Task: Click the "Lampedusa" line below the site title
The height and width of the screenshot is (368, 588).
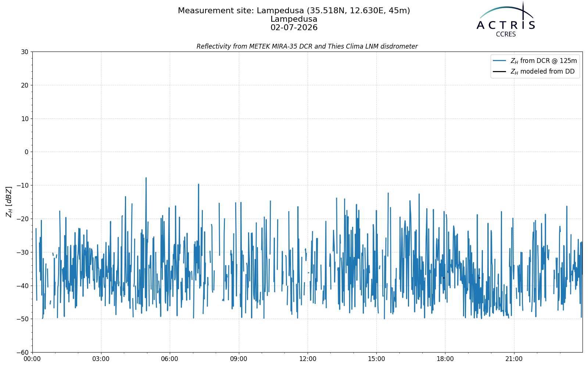Action: point(294,19)
